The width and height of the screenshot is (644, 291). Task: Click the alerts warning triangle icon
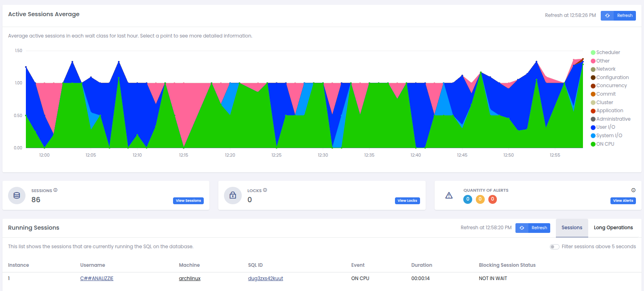pyautogui.click(x=449, y=195)
